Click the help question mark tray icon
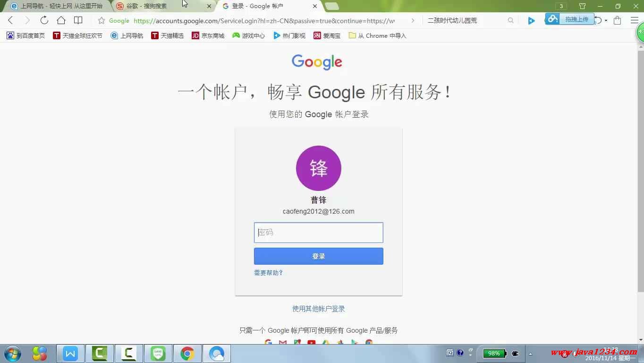This screenshot has width=644, height=363. pyautogui.click(x=460, y=353)
